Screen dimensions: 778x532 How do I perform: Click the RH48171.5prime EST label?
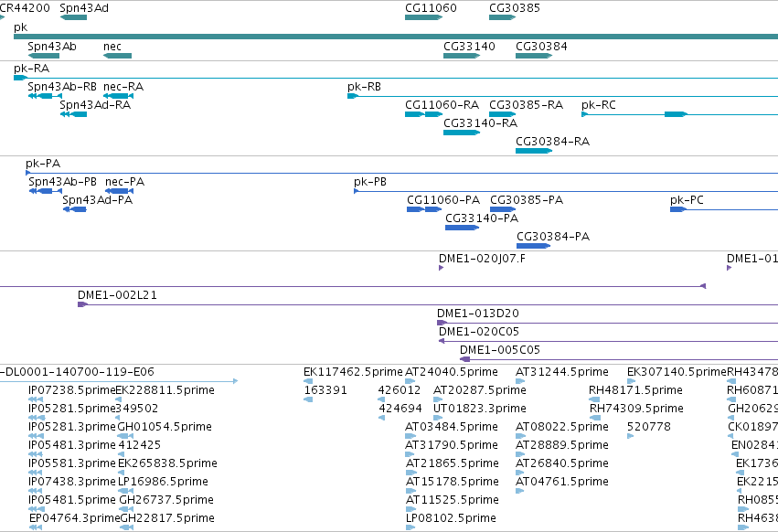635,390
